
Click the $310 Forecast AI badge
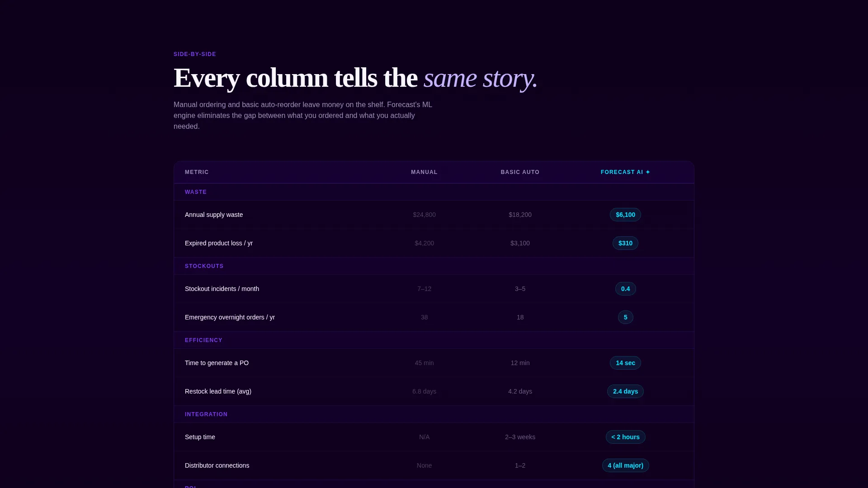coord(625,243)
